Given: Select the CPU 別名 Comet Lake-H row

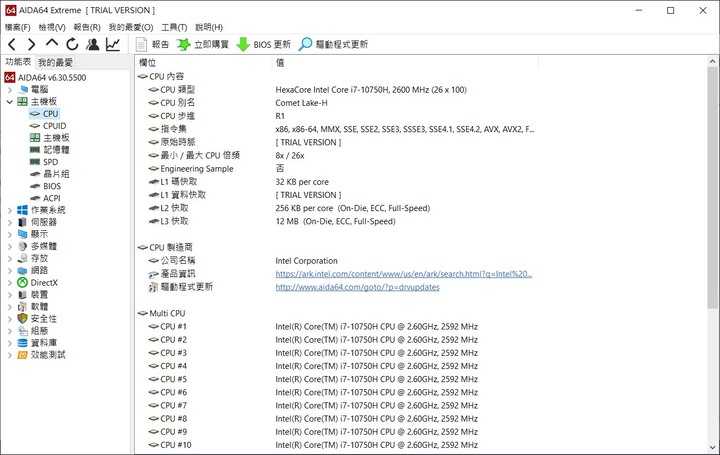Looking at the screenshot, I should [338, 103].
